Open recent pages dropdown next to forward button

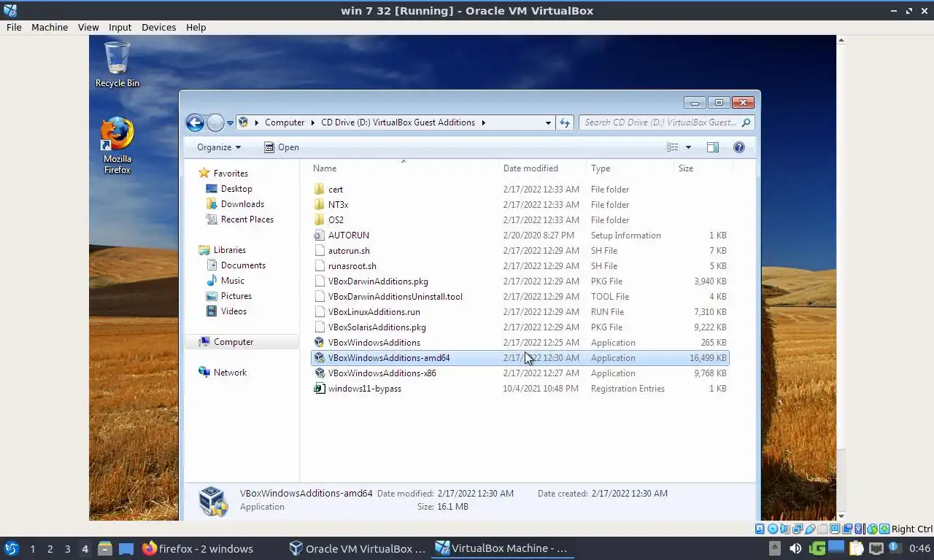click(230, 122)
